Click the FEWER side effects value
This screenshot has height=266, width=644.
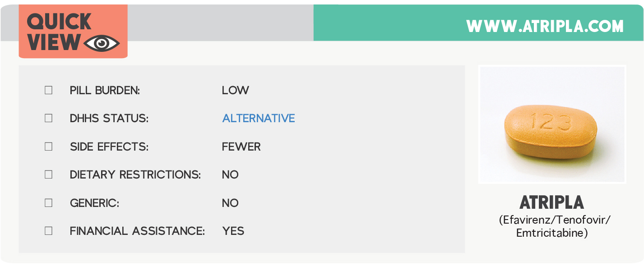tap(241, 147)
